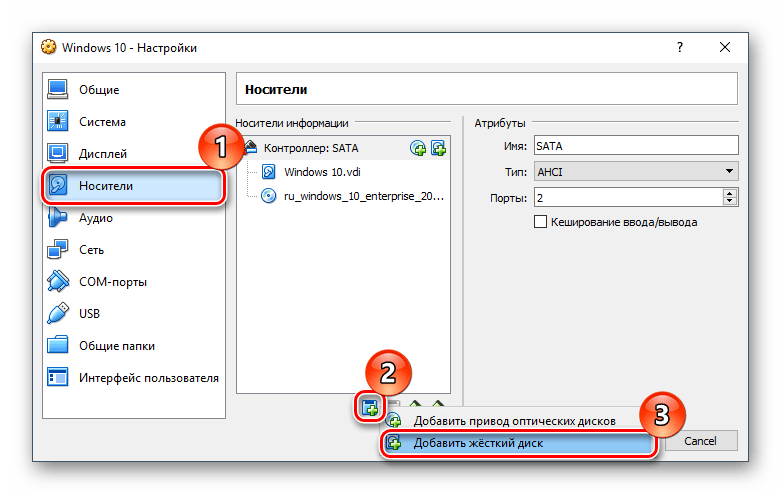Open the Дисплей settings section
The image size is (781, 494).
point(133,153)
